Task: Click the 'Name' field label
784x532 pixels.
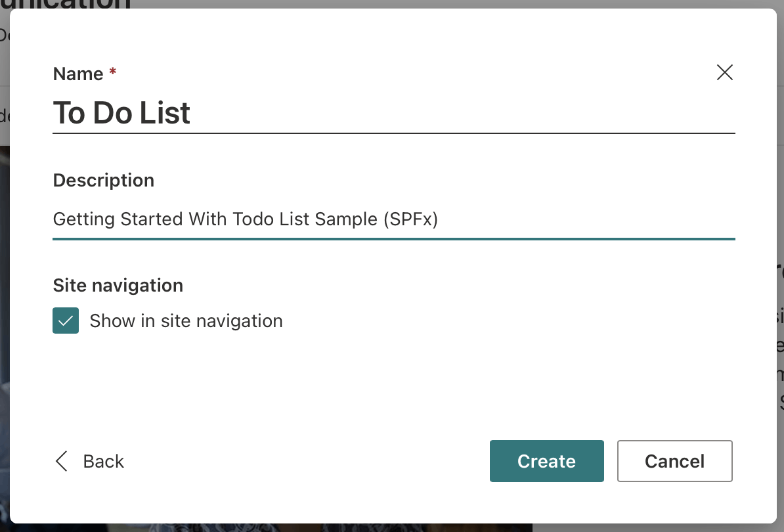Action: [x=78, y=74]
